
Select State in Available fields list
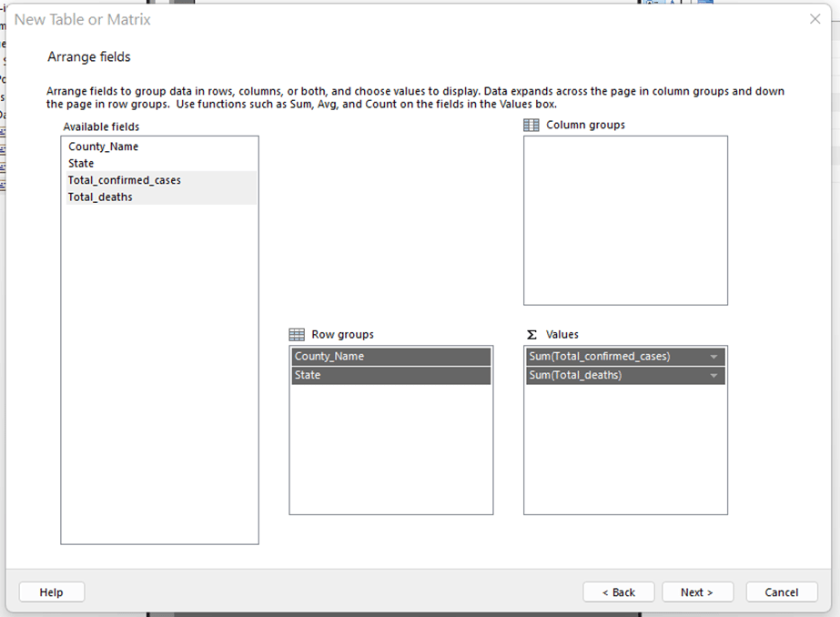159,164
